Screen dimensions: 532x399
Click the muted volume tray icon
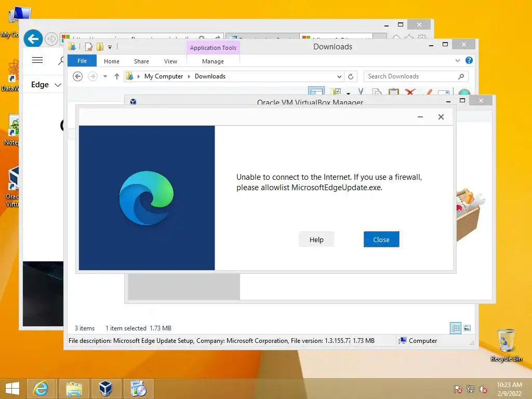click(x=483, y=389)
